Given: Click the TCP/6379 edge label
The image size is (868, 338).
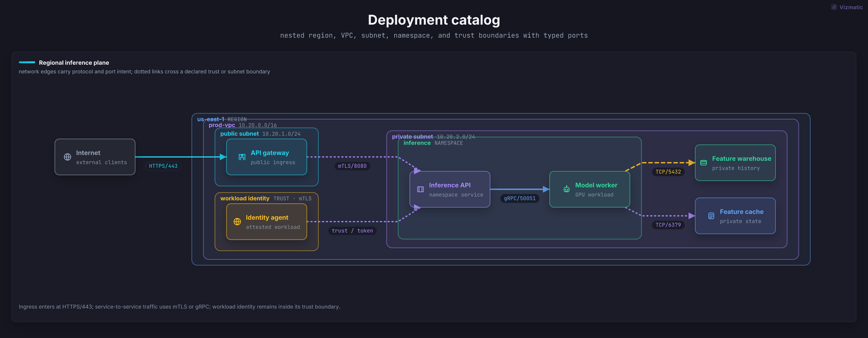Looking at the screenshot, I should point(668,225).
